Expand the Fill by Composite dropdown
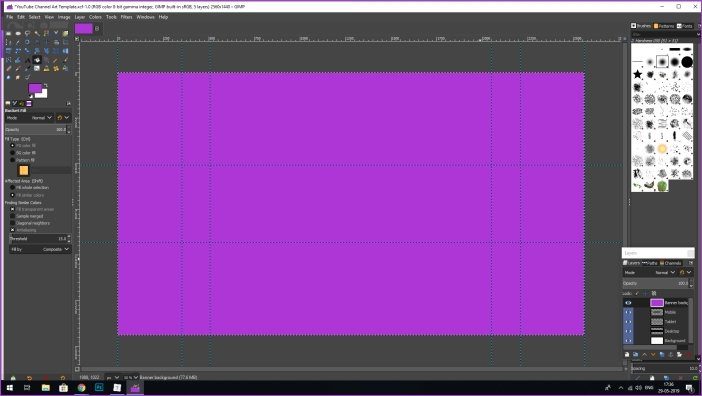Viewport: 702px width, 396px height. pos(40,249)
